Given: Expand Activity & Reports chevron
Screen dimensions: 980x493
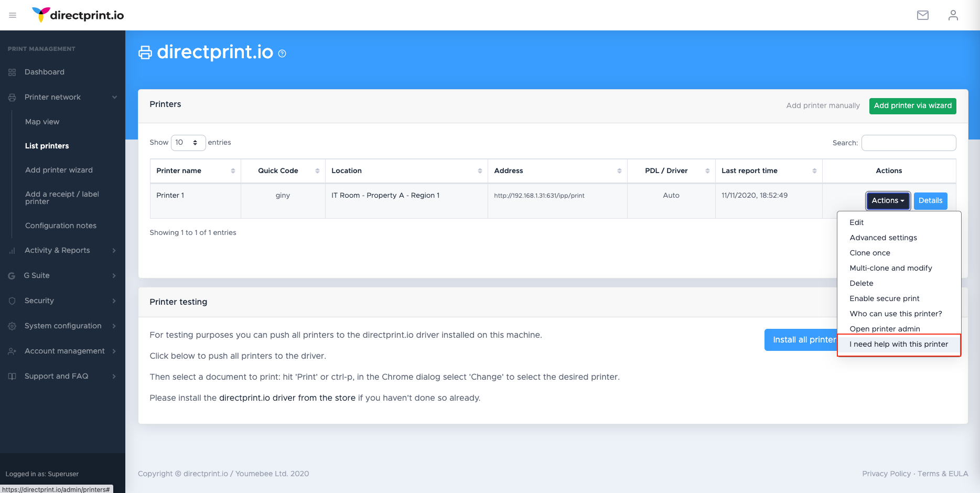Looking at the screenshot, I should click(x=114, y=250).
